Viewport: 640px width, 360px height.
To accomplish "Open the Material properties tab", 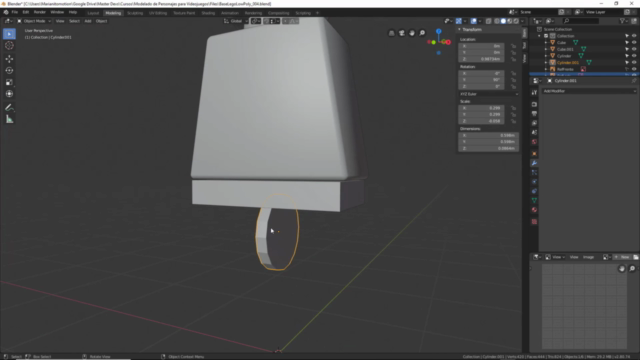I will point(534,210).
